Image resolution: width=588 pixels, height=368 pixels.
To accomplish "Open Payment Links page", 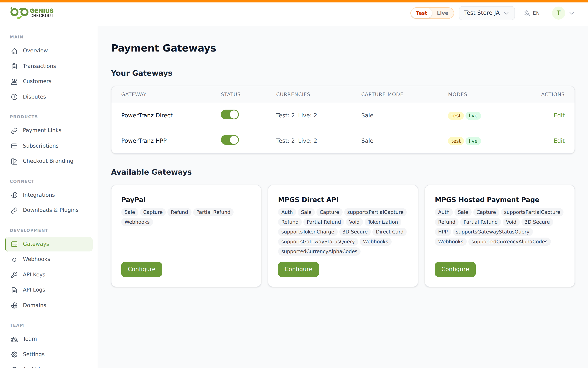I will pyautogui.click(x=49, y=130).
